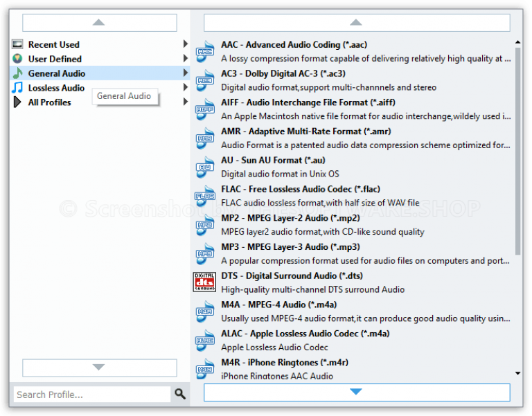Click the category list scroll-down button

click(100, 368)
